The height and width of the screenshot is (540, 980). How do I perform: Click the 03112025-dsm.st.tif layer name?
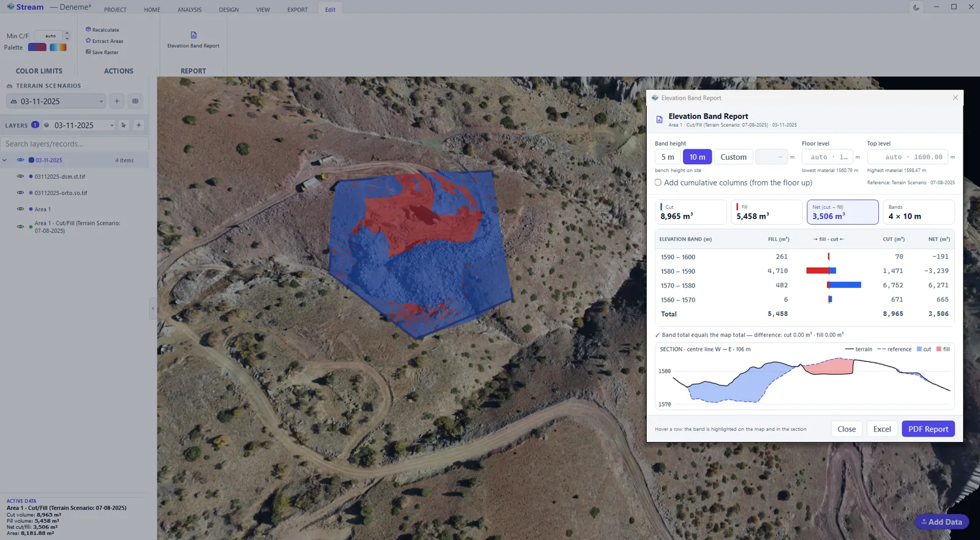point(60,176)
